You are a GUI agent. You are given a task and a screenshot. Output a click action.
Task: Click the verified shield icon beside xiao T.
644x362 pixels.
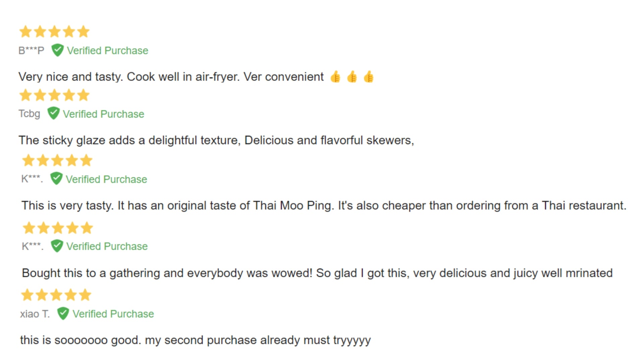click(63, 314)
